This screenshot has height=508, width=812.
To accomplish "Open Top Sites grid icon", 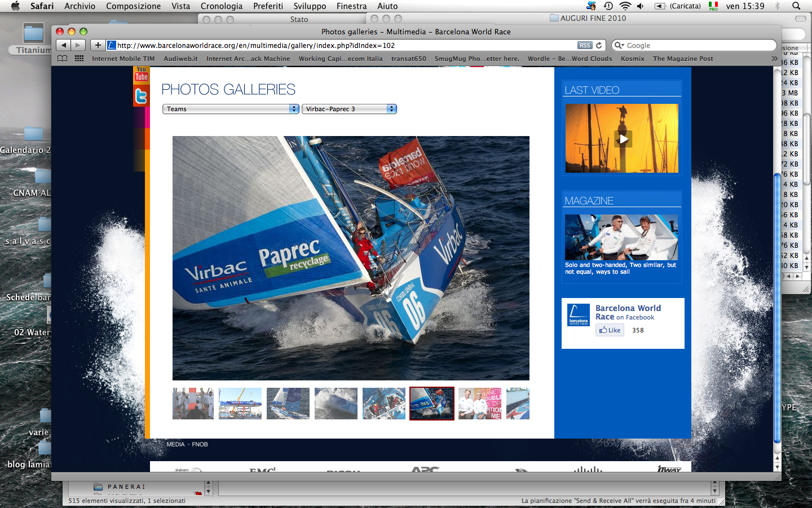I will click(79, 58).
